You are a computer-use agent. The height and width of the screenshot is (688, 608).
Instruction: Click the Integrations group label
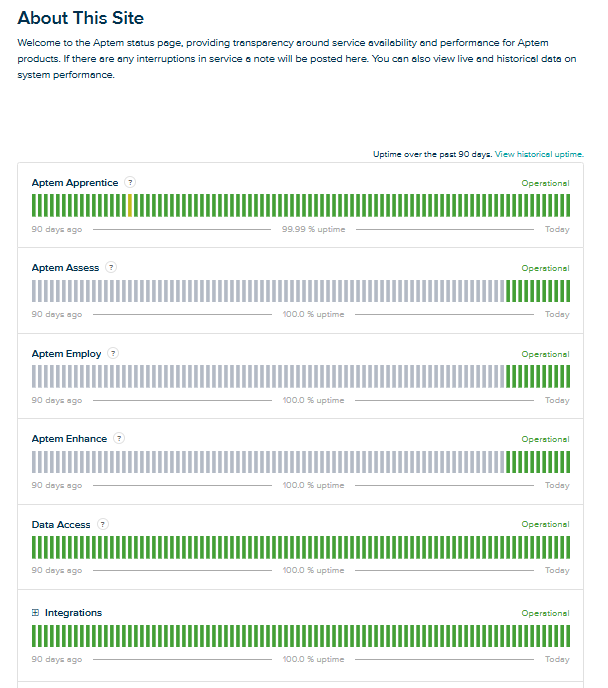click(x=73, y=613)
